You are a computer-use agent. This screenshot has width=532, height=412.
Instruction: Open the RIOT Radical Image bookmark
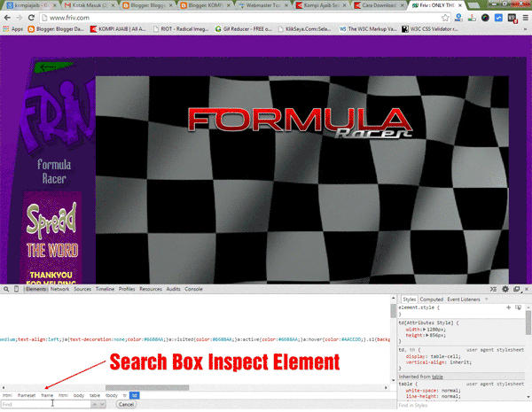click(x=181, y=29)
